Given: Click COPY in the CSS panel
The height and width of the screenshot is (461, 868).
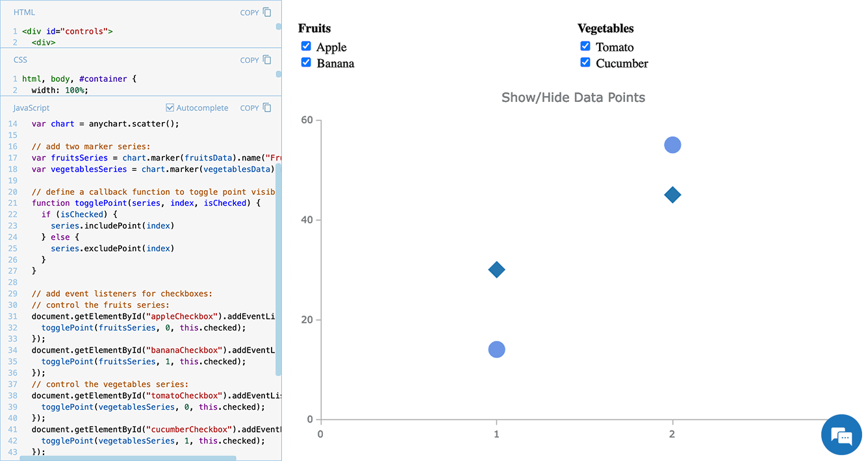Looking at the screenshot, I should pos(250,59).
